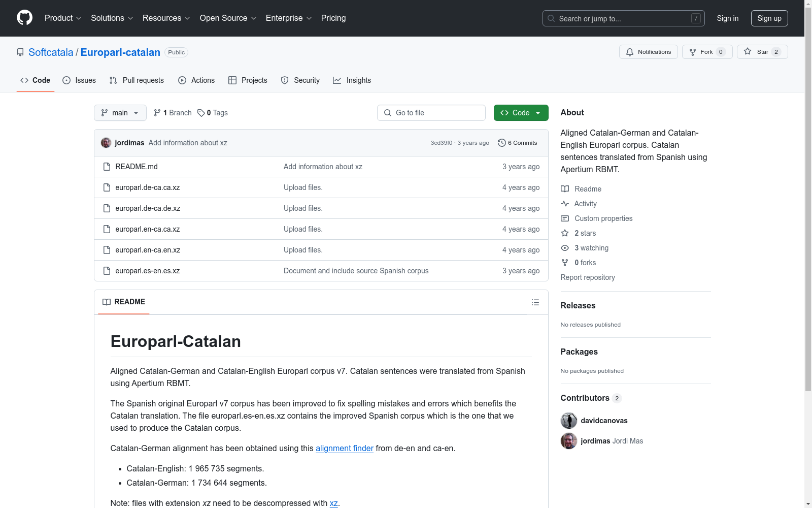The width and height of the screenshot is (812, 508).
Task: Switch to the Insights tab
Action: (x=352, y=80)
